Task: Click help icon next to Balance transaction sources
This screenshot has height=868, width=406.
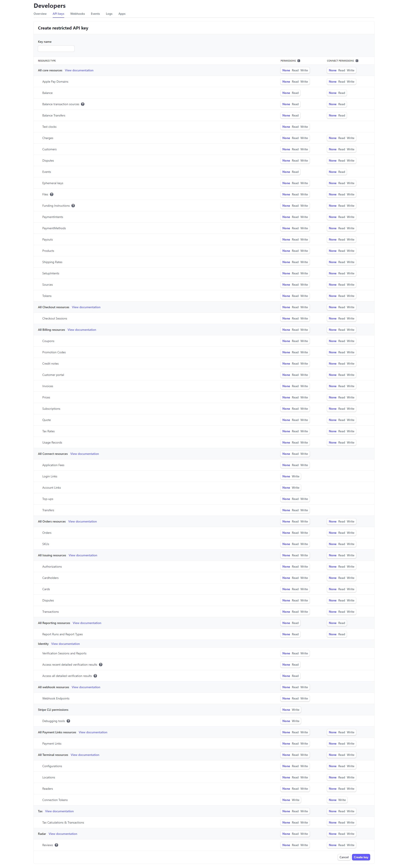Action: (x=83, y=104)
